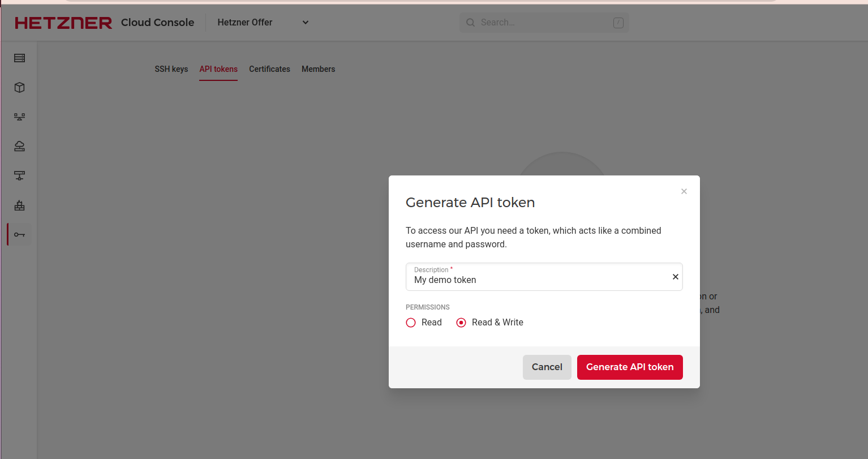
Task: Open the Floating IPs sidebar icon
Action: tap(20, 146)
